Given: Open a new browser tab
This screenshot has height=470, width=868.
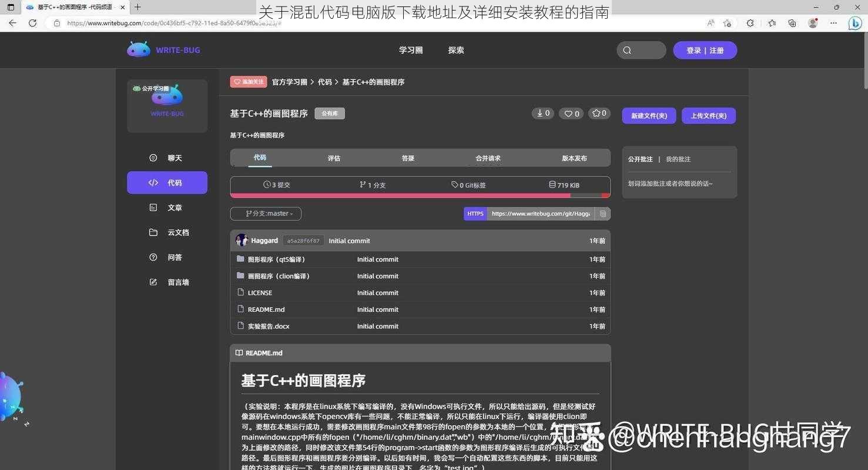Looking at the screenshot, I should (138, 7).
